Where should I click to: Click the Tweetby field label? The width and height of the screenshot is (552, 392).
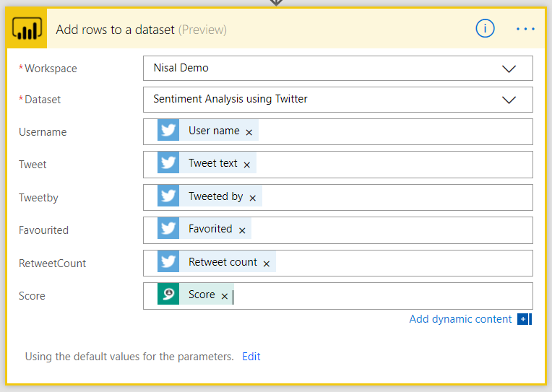38,198
